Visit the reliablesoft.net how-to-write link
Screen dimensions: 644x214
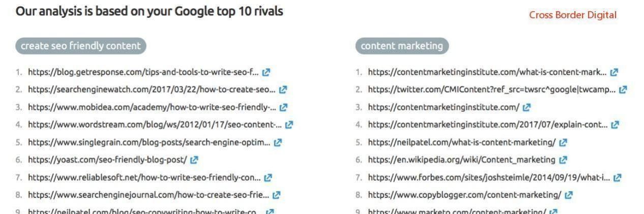[x=144, y=177]
